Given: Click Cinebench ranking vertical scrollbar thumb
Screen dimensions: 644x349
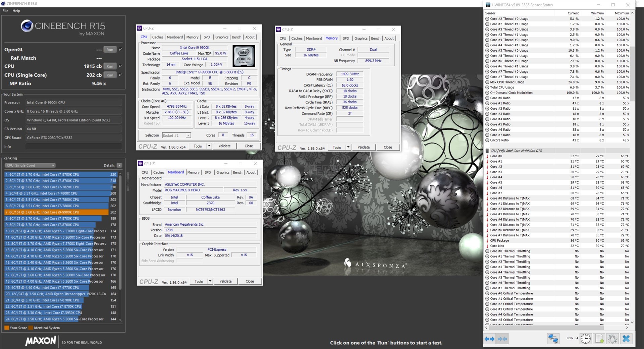Looking at the screenshot, I should pos(120,232).
